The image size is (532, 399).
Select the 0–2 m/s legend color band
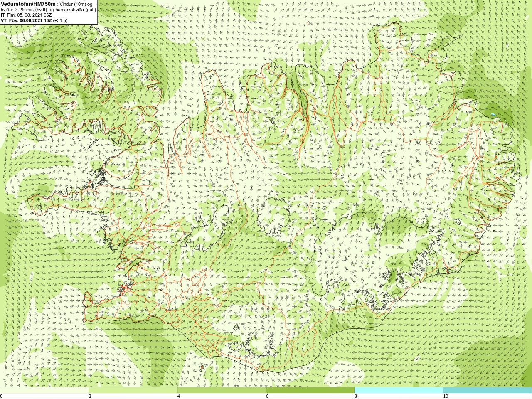pyautogui.click(x=44, y=390)
